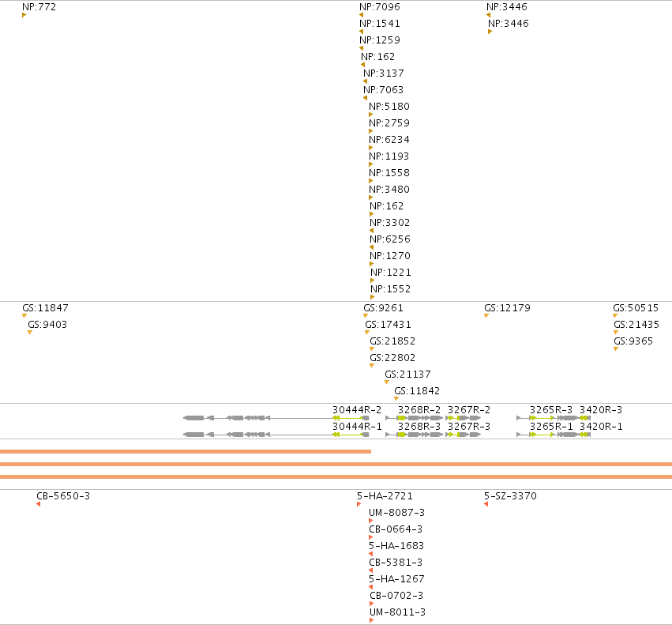Click the red triangle under 5-HA-2721
The image size is (672, 625).
click(359, 504)
